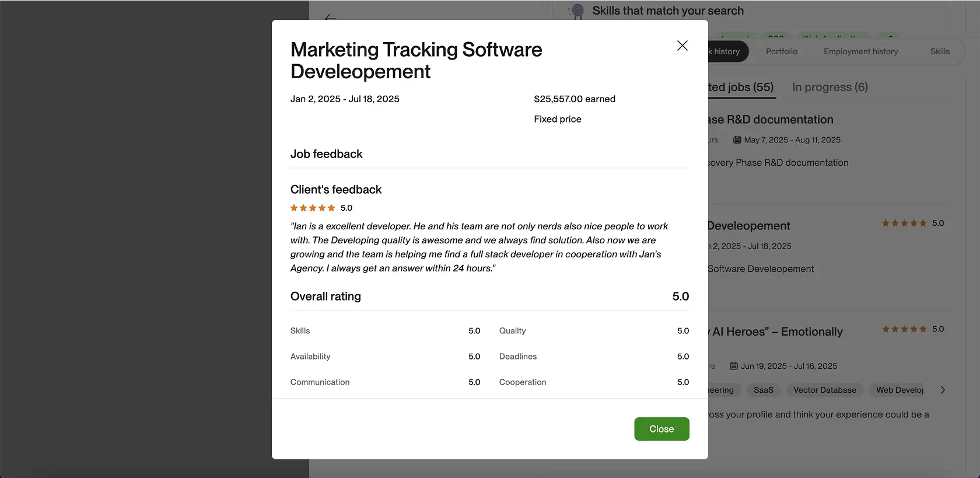Open the Skills tab
The height and width of the screenshot is (478, 980).
pyautogui.click(x=940, y=51)
